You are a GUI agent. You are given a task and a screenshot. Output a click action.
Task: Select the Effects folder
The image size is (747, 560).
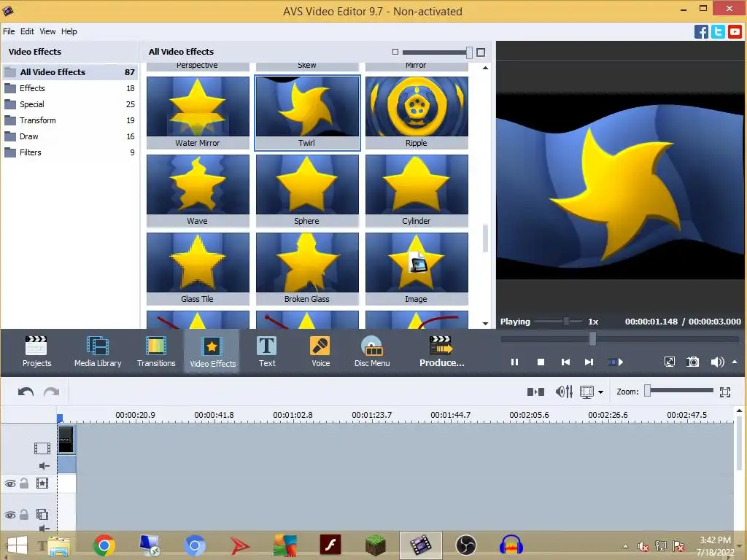pos(70,88)
